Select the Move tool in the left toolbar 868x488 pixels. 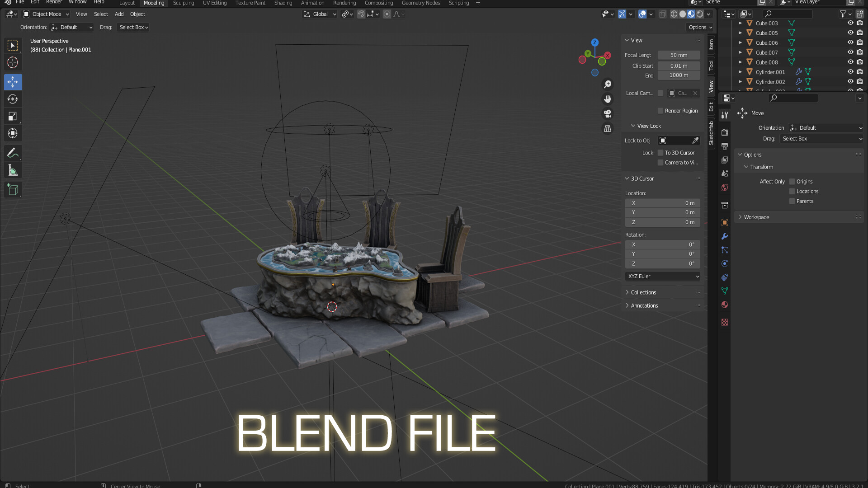coord(13,82)
